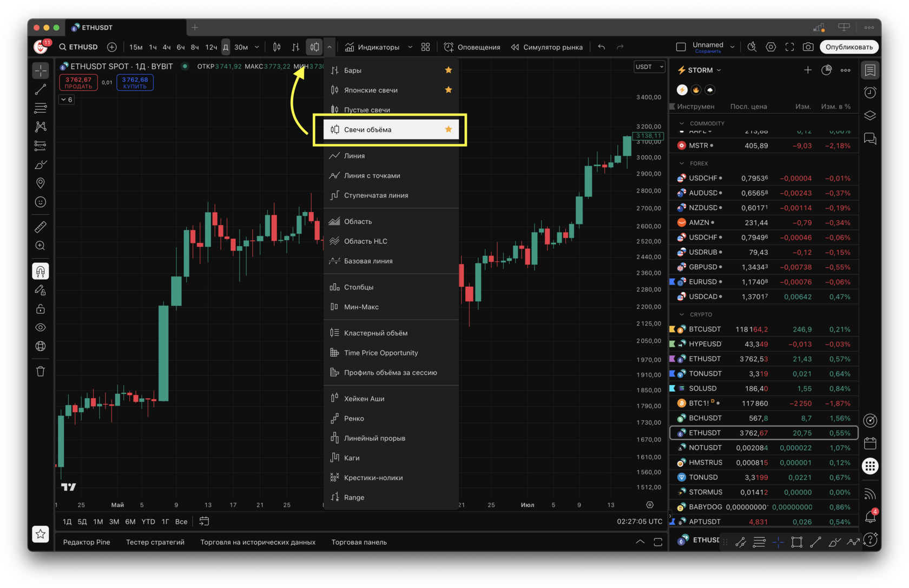This screenshot has height=588, width=909.
Task: Switch to the 4ч timeframe
Action: pyautogui.click(x=167, y=47)
